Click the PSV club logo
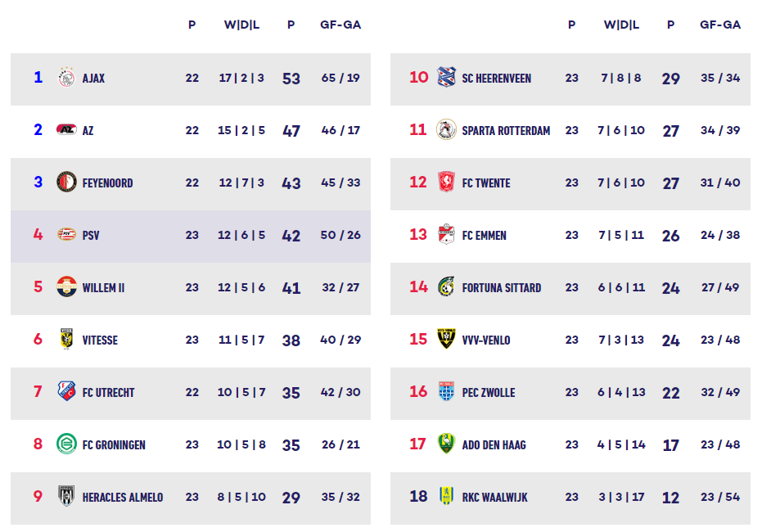This screenshot has width=762, height=532. (66, 235)
